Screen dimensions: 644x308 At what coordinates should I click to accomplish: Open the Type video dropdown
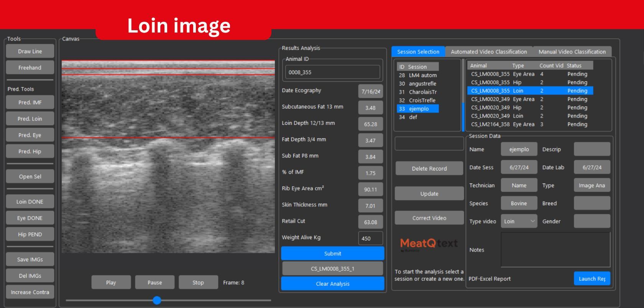tap(519, 221)
